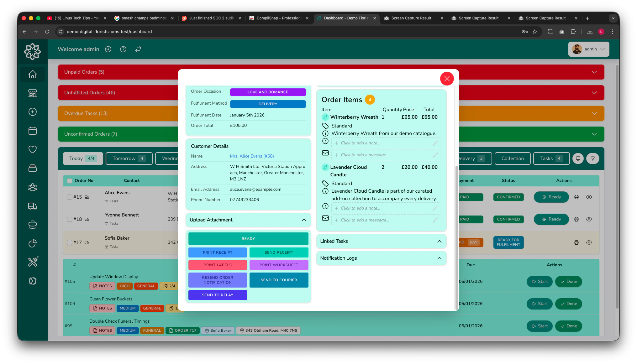
Task: Select the delivery truck icon in the sidebar
Action: 32,206
